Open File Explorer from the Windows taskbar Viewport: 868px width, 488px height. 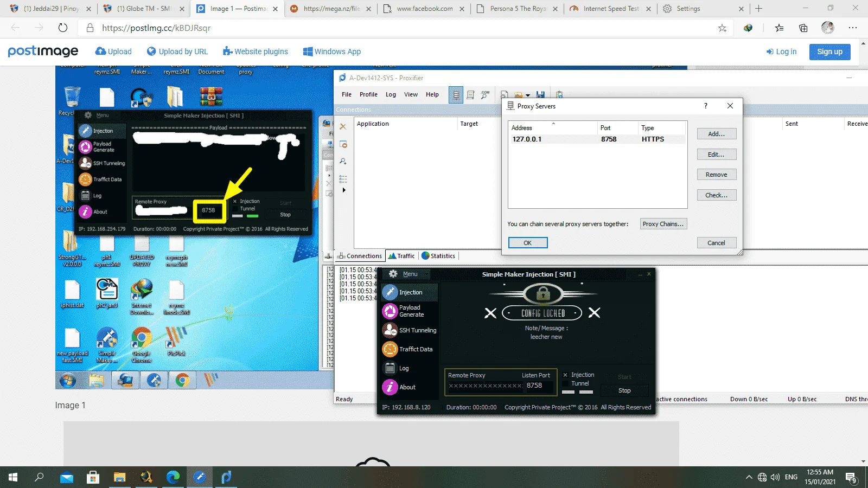[119, 477]
